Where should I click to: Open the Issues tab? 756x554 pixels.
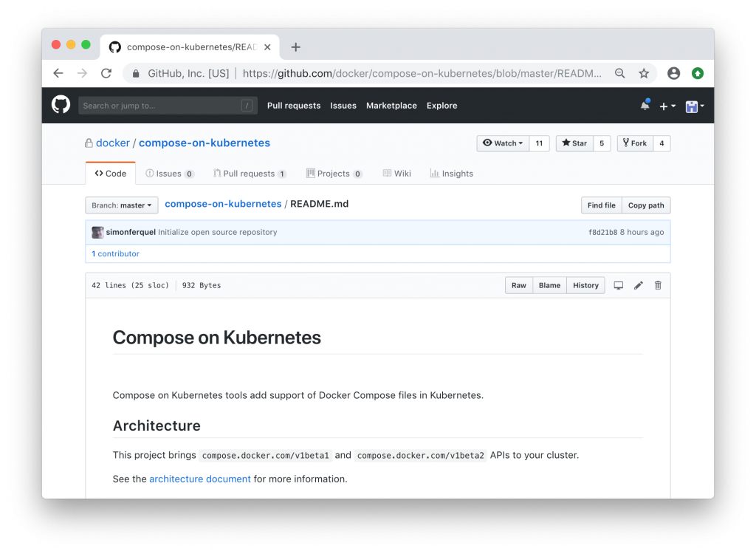click(x=170, y=174)
